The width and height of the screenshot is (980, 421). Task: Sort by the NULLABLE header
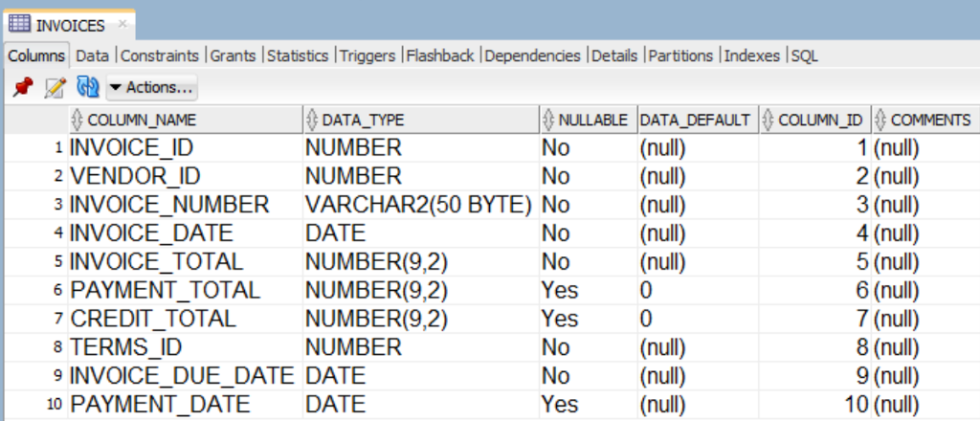(589, 120)
